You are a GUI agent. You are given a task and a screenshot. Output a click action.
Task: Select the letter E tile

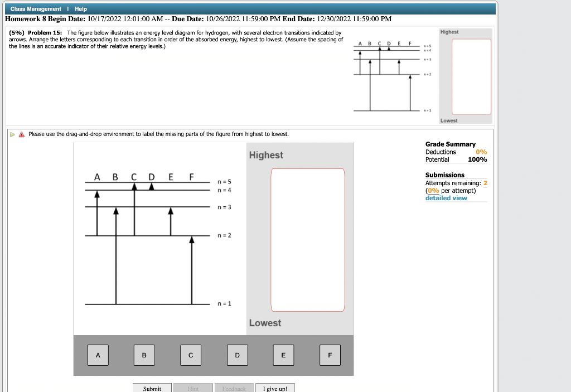283,355
